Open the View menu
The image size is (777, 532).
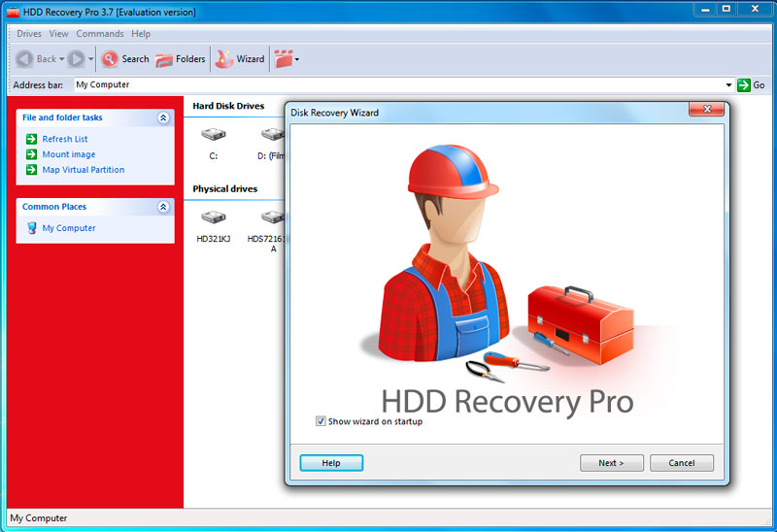pyautogui.click(x=58, y=34)
